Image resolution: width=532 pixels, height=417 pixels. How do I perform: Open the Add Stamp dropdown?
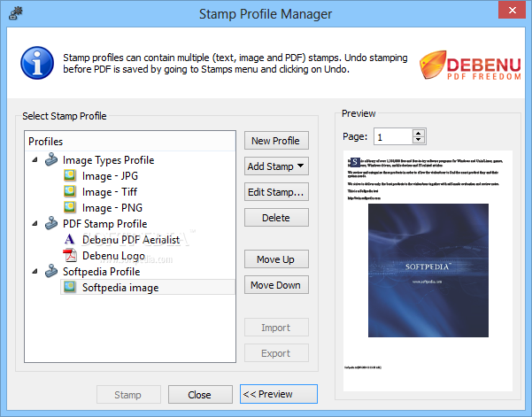tap(276, 166)
